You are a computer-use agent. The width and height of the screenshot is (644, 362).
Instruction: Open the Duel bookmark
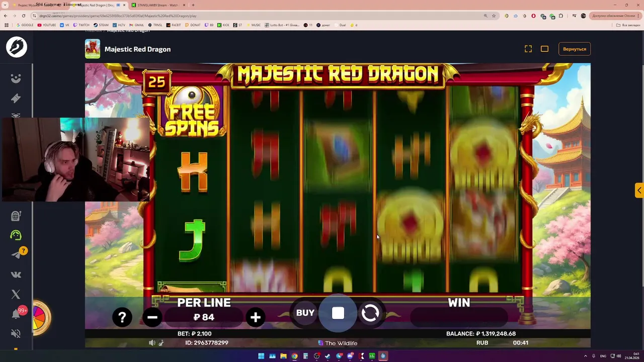[x=340, y=25]
